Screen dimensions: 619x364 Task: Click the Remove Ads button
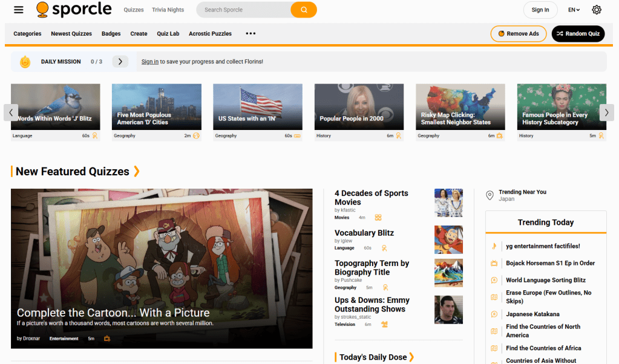(x=519, y=33)
